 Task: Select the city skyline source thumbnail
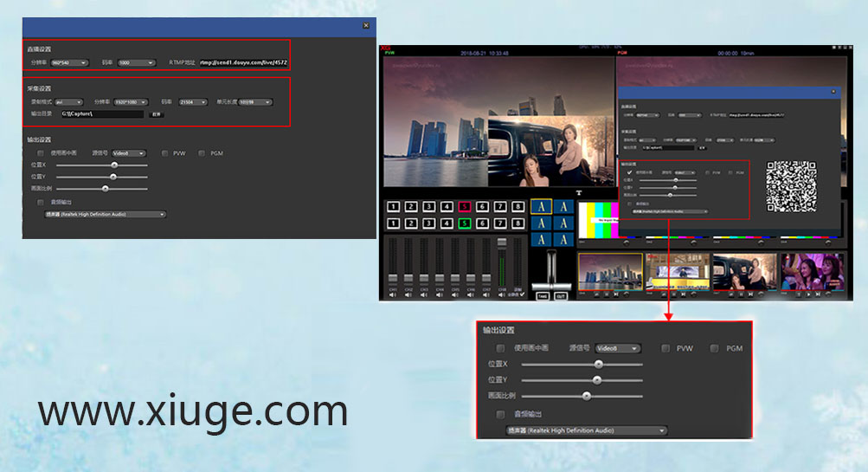(x=610, y=271)
